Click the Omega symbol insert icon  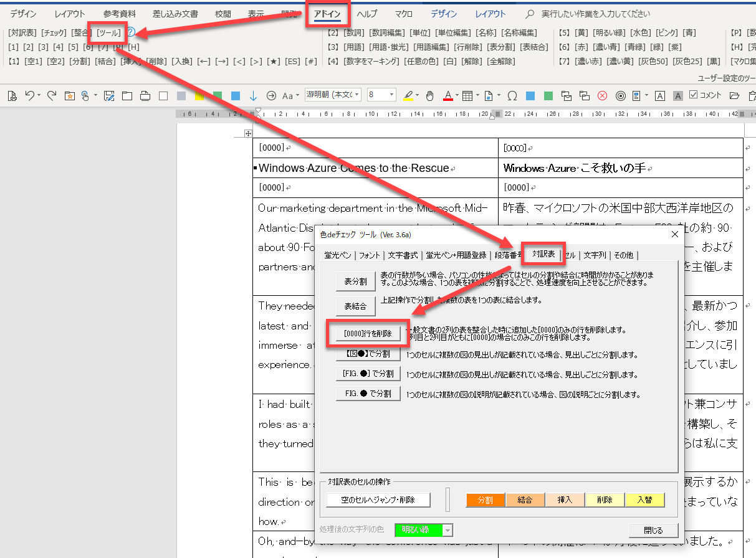coord(512,95)
